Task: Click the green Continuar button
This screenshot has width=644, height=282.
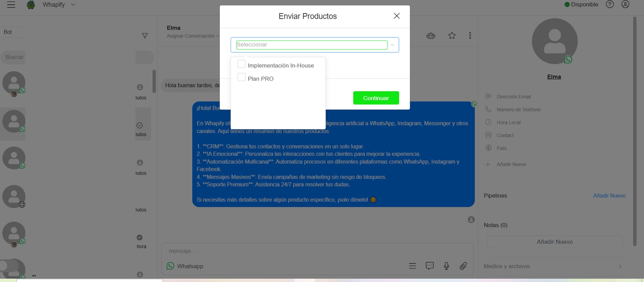Action: [x=376, y=98]
